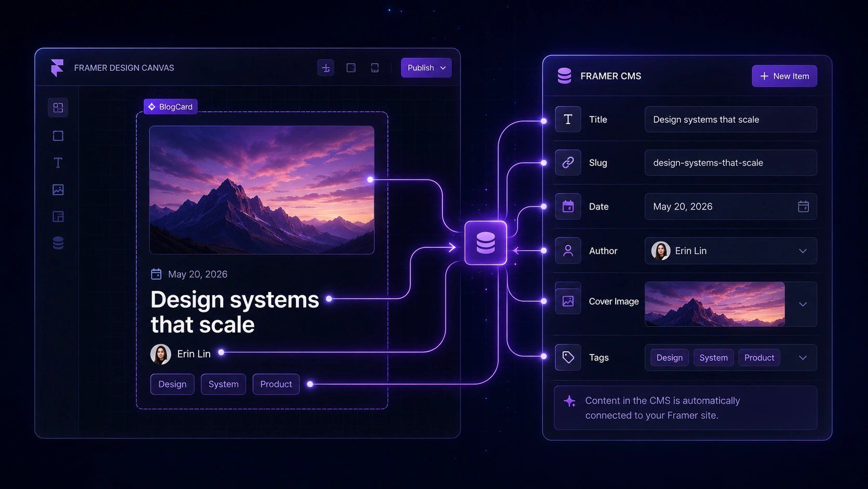
Task: Click the System tag chip in CMS Tags
Action: (713, 358)
